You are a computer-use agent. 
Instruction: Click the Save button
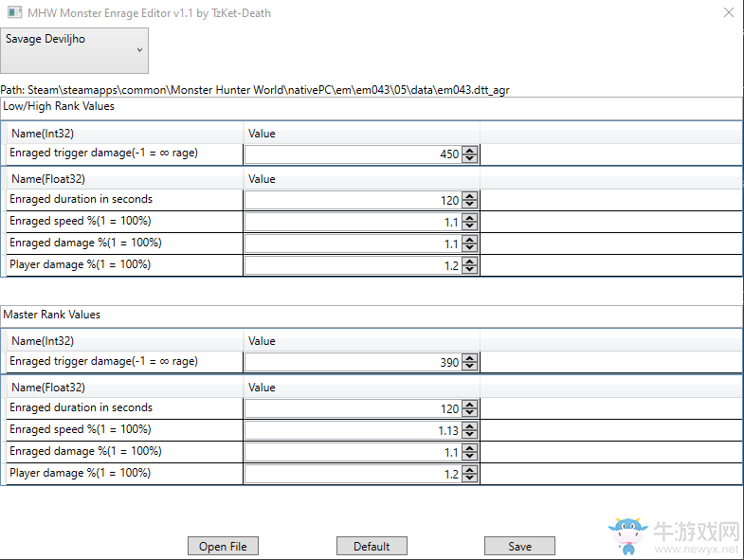519,546
